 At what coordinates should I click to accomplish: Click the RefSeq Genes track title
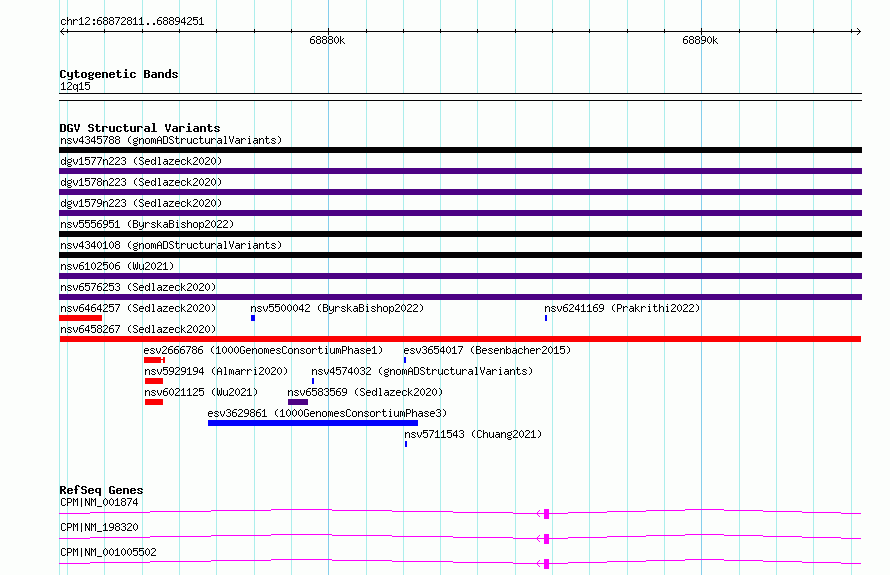101,490
